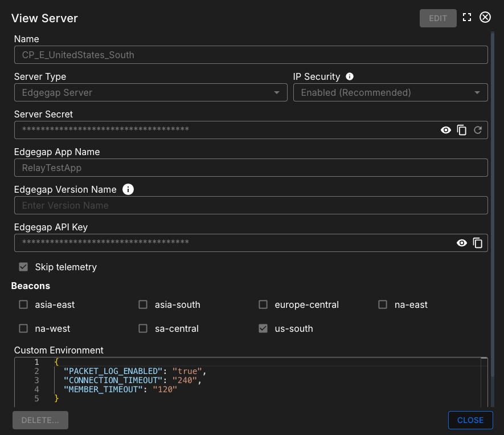Enable the asia-east beacon
Viewport: 504px width, 435px height.
click(23, 304)
